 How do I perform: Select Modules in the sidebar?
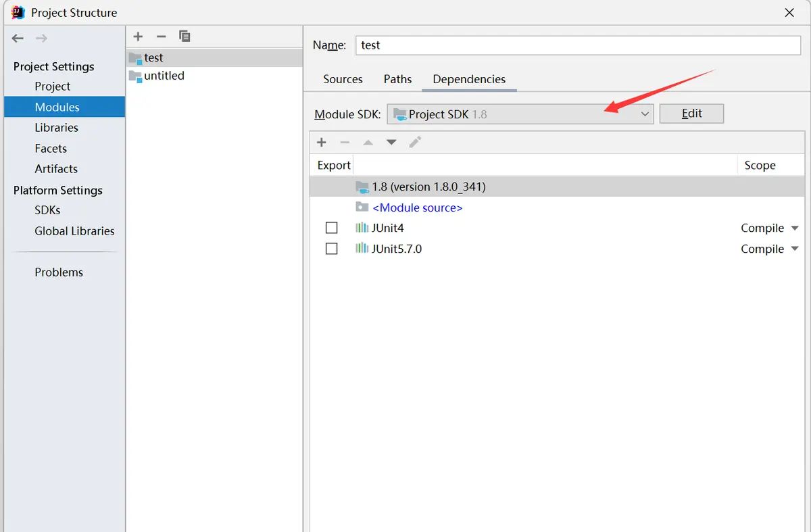[64, 107]
